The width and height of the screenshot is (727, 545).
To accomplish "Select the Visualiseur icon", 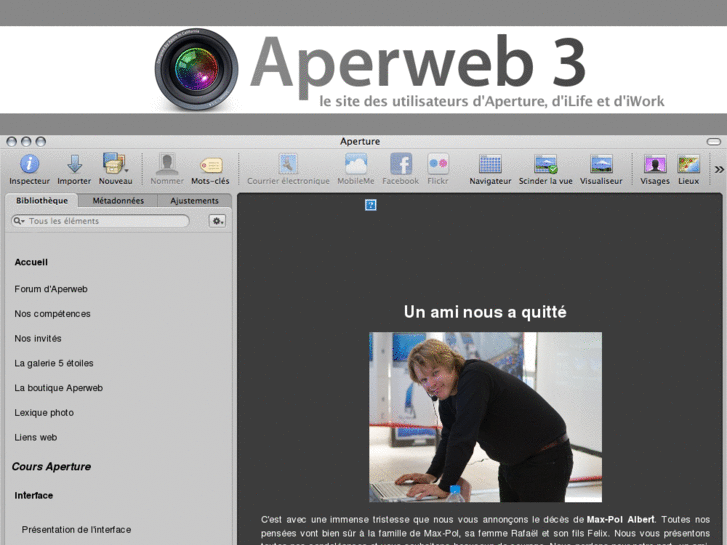I will click(x=601, y=164).
